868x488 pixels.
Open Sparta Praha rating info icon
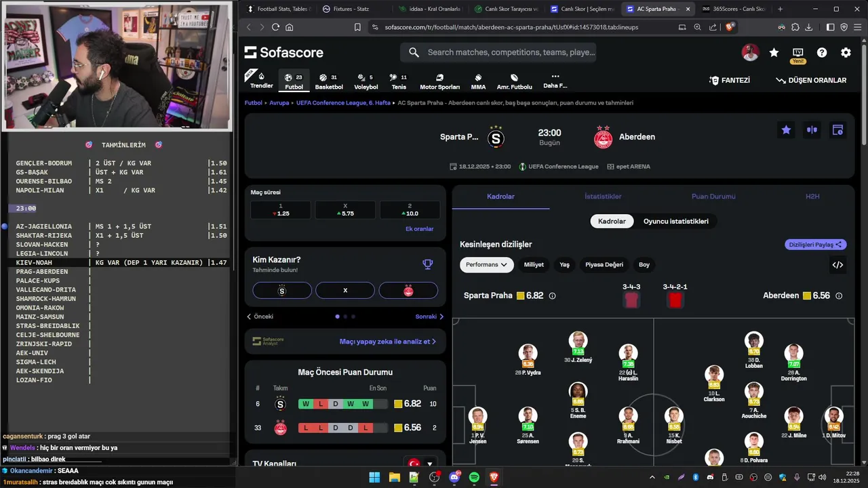(x=552, y=296)
